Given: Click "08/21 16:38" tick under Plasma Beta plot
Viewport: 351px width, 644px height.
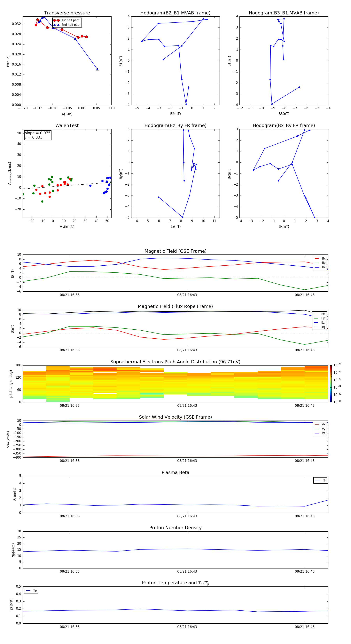Looking at the screenshot, I should pyautogui.click(x=70, y=516).
